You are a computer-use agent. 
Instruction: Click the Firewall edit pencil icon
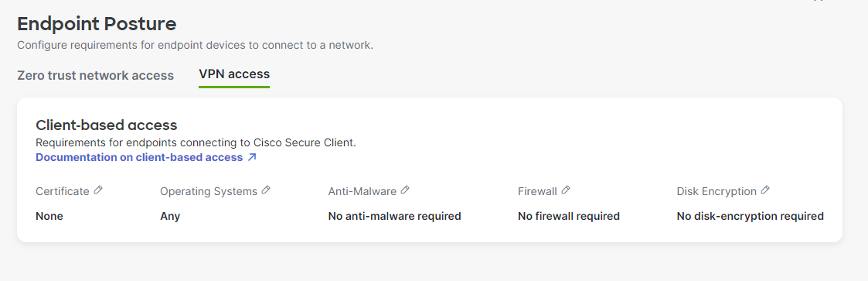[x=565, y=190]
